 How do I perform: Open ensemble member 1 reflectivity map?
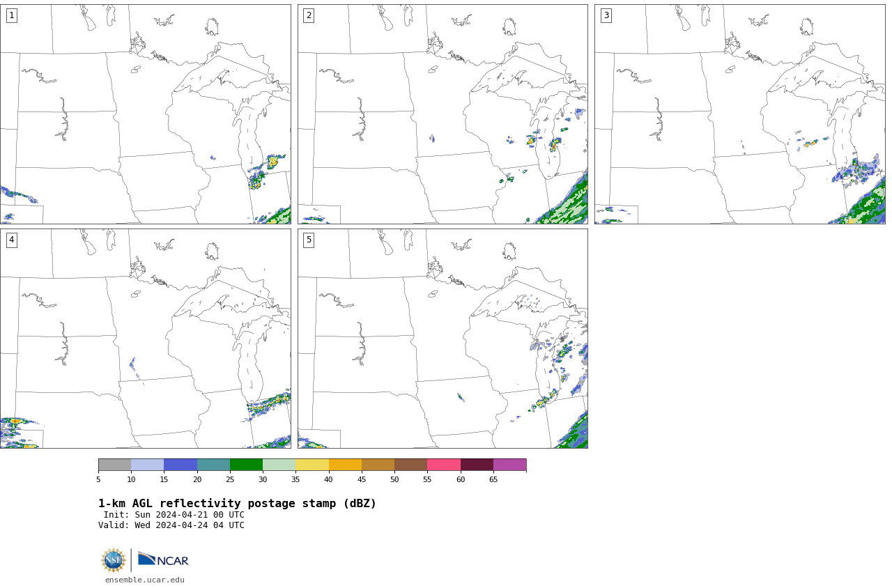(145, 114)
